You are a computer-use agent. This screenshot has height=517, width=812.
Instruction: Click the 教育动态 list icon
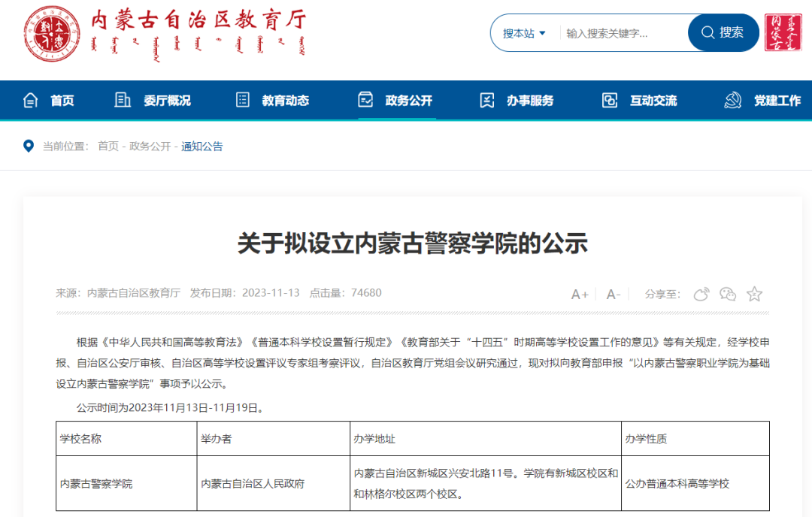point(241,100)
